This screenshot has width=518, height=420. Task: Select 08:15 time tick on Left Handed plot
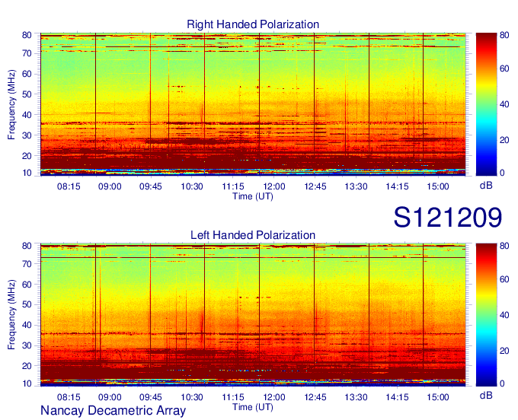tap(69, 397)
